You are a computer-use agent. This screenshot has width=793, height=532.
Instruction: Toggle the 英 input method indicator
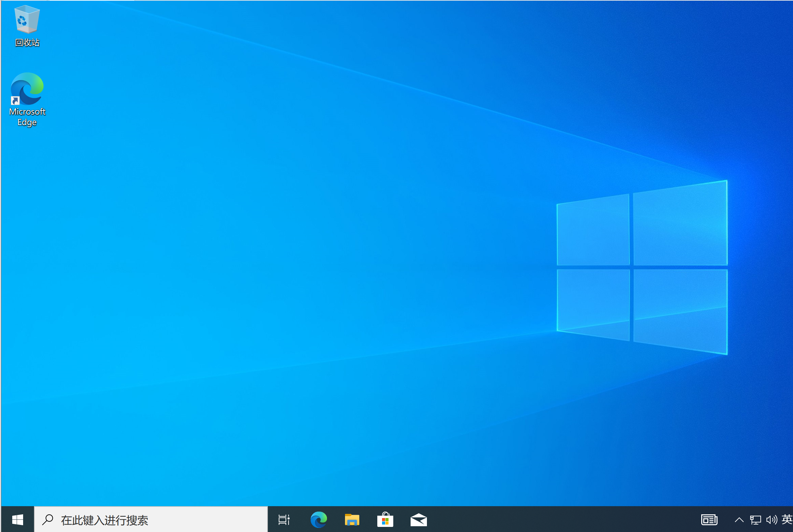click(787, 519)
